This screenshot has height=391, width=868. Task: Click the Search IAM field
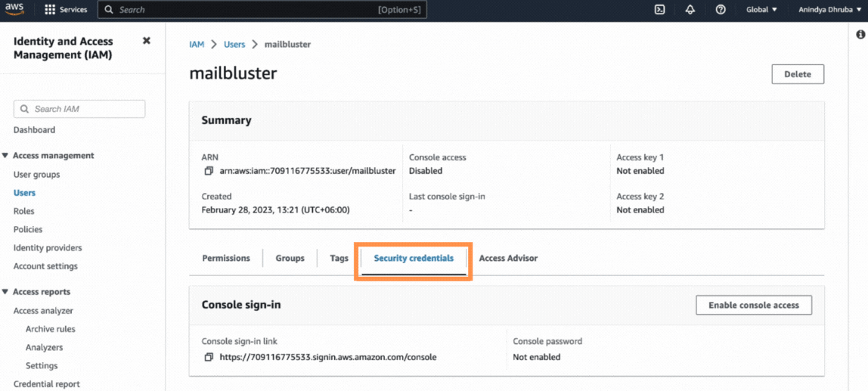79,109
